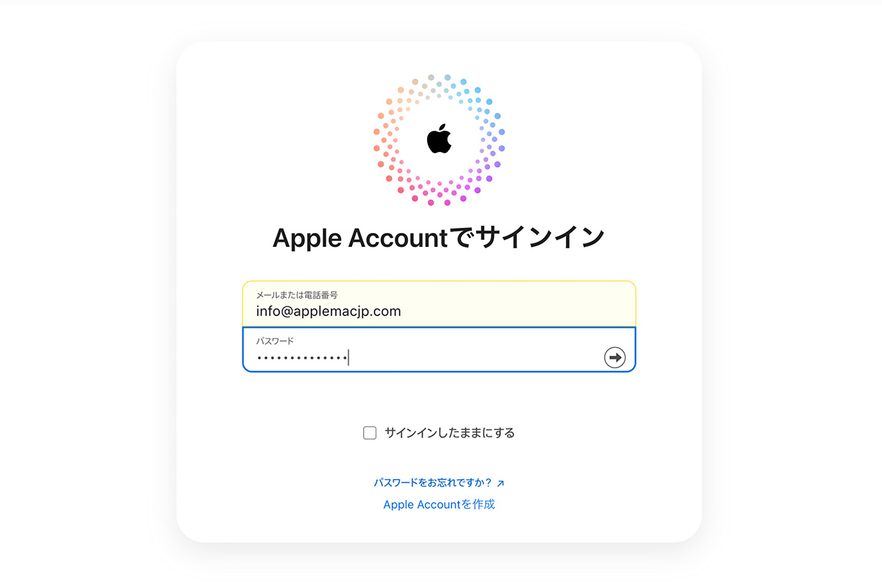Screen dimensions: 882x588
Task: Focus the メールまたは電話番号 email field
Action: 439,304
